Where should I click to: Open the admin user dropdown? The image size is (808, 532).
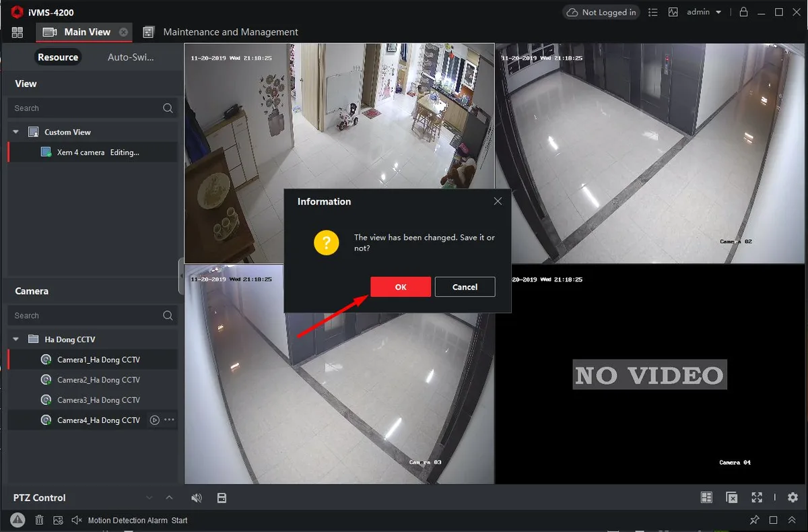[704, 12]
